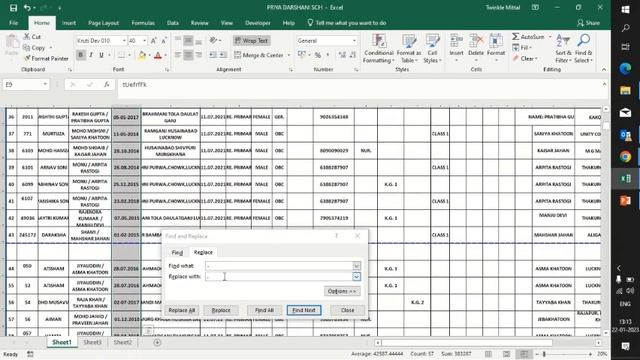The height and width of the screenshot is (360, 640).
Task: Click the Paste clipboard icon
Action: 12,42
